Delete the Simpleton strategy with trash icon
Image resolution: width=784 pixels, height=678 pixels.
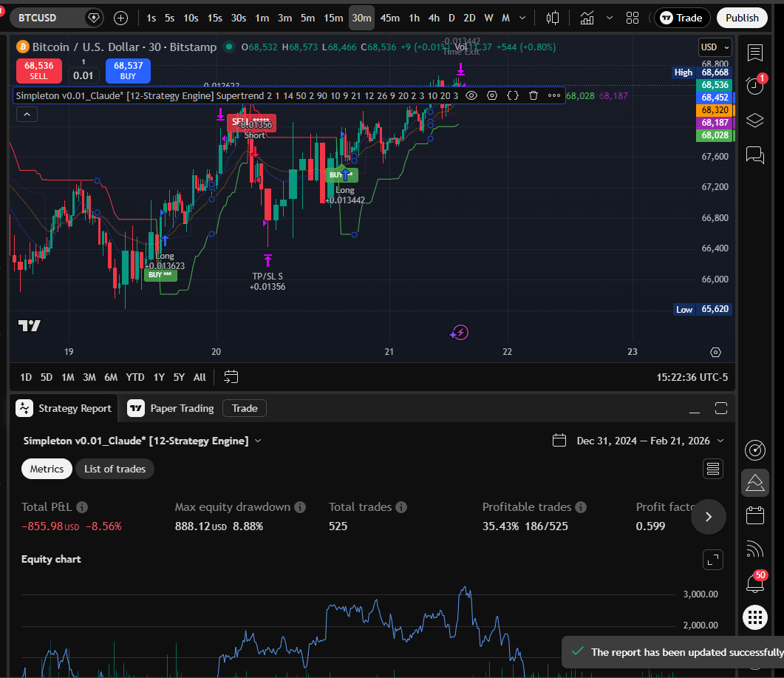[533, 95]
